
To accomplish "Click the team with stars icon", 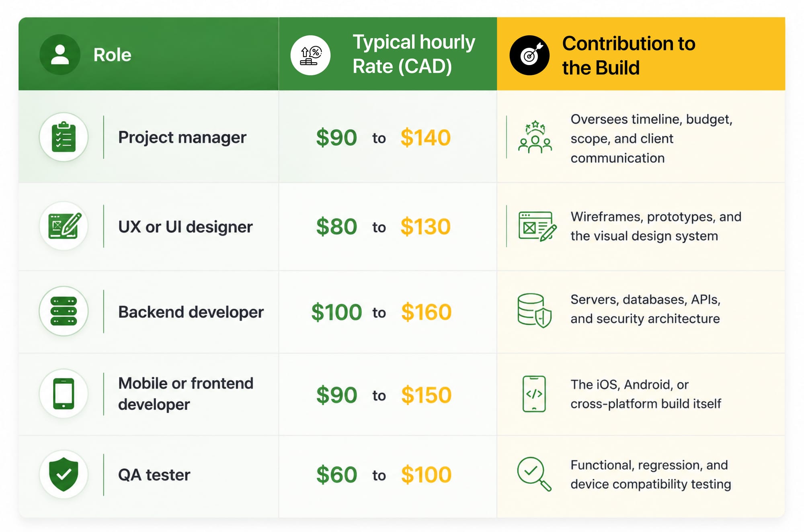I will (535, 137).
